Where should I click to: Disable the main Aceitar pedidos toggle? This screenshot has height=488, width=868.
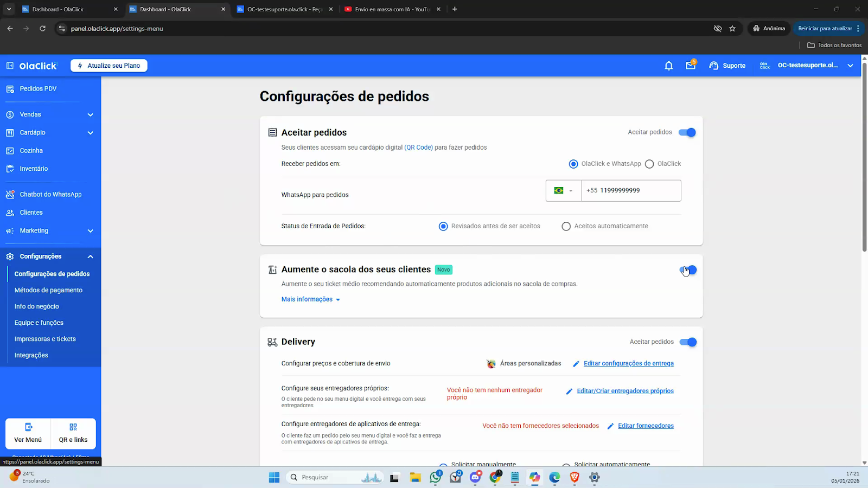point(687,132)
